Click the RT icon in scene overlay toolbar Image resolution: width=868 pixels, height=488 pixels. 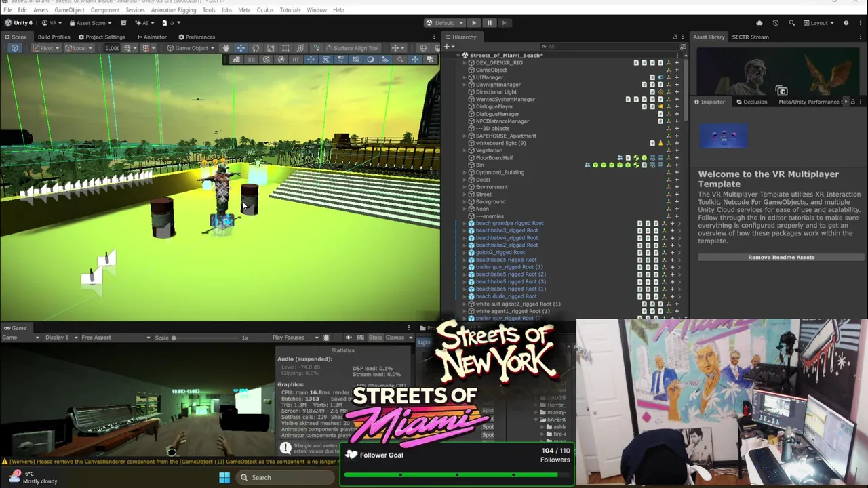coord(296,60)
